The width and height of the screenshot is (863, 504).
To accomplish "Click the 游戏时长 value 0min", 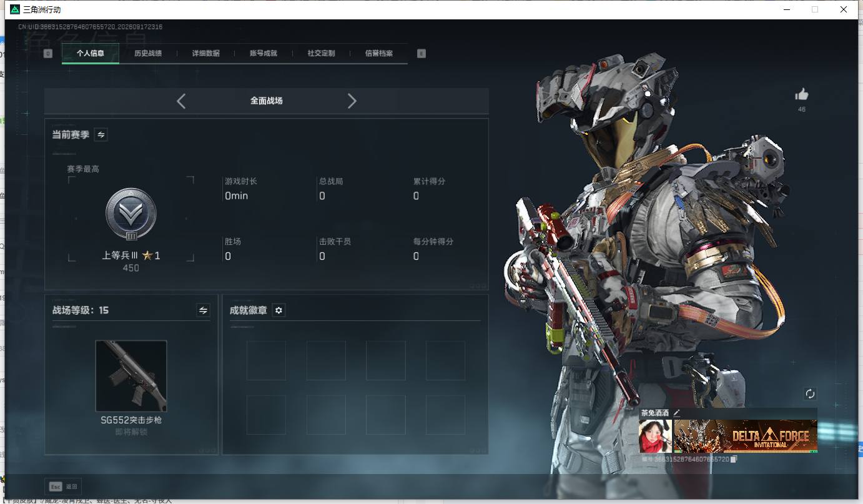I will pyautogui.click(x=237, y=196).
